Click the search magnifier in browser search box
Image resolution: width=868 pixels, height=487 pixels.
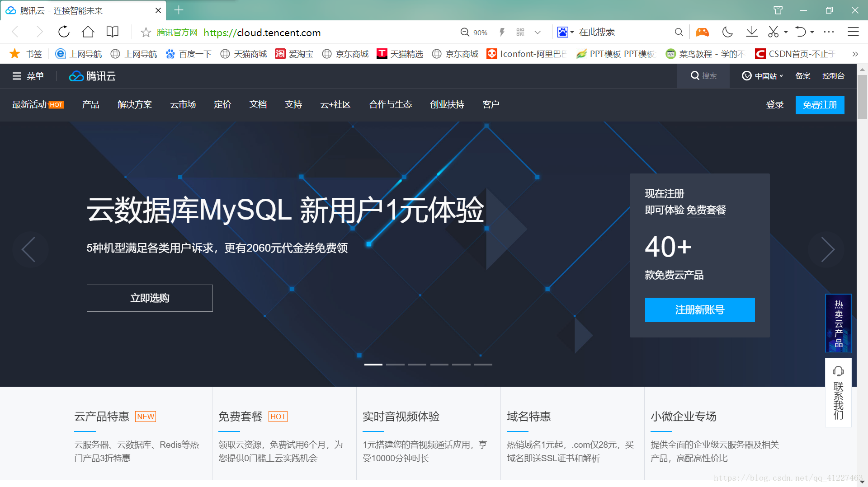click(x=679, y=32)
